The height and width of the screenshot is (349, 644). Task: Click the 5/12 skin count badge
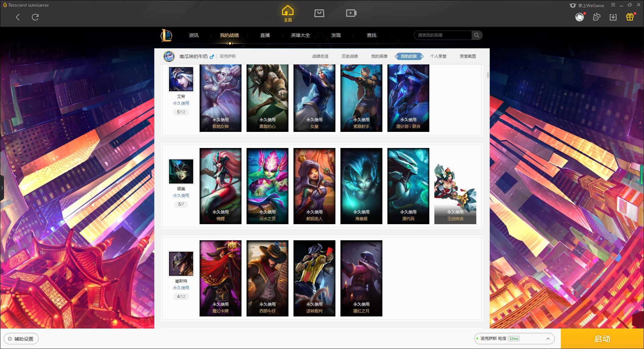click(x=181, y=112)
